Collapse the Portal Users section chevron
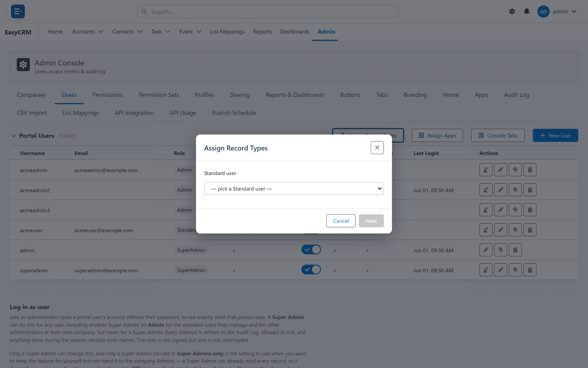Image resolution: width=588 pixels, height=368 pixels. pyautogui.click(x=13, y=136)
